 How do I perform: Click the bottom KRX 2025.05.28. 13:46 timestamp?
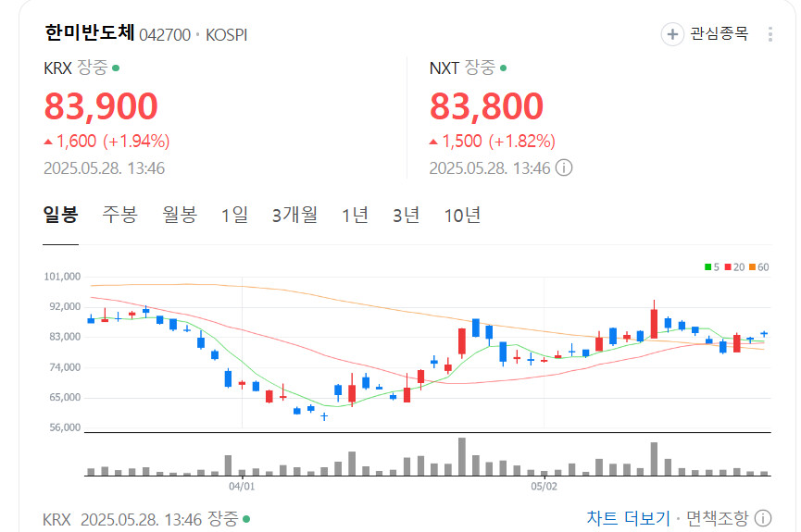tap(141, 520)
